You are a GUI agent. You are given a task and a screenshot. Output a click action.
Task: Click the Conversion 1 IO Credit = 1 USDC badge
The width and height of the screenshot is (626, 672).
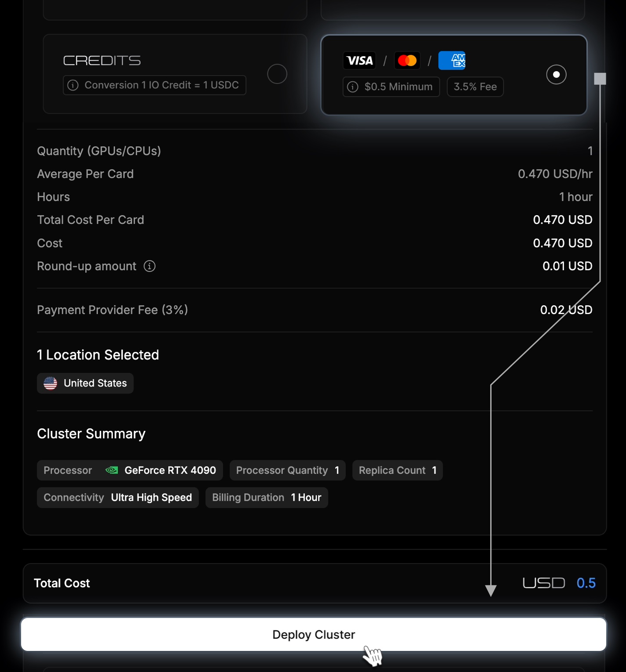(154, 85)
